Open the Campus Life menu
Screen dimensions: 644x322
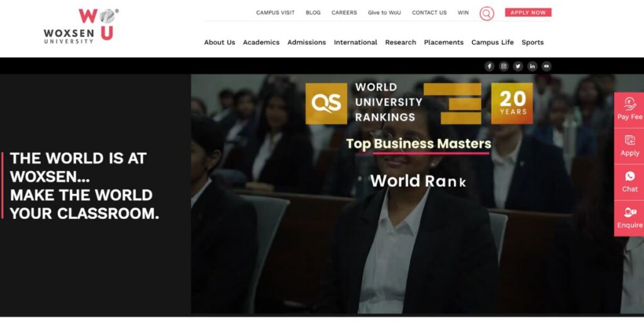pyautogui.click(x=492, y=42)
